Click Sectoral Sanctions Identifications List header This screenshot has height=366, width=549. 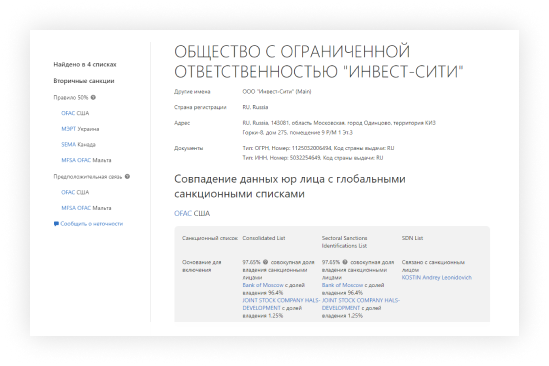click(345, 242)
